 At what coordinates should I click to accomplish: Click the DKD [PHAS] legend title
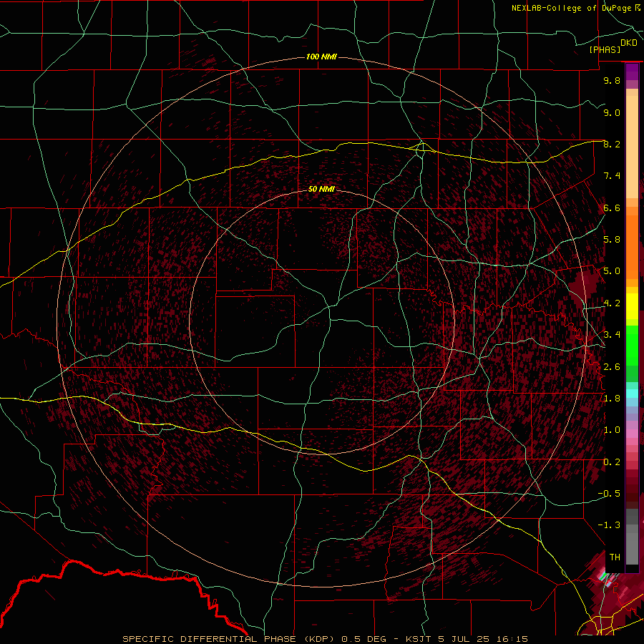[613, 46]
